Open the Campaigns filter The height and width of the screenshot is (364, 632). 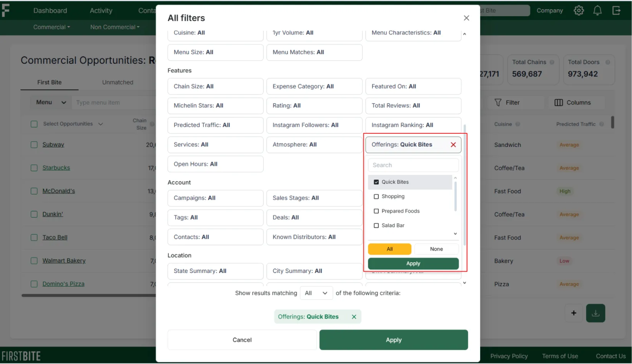click(215, 198)
